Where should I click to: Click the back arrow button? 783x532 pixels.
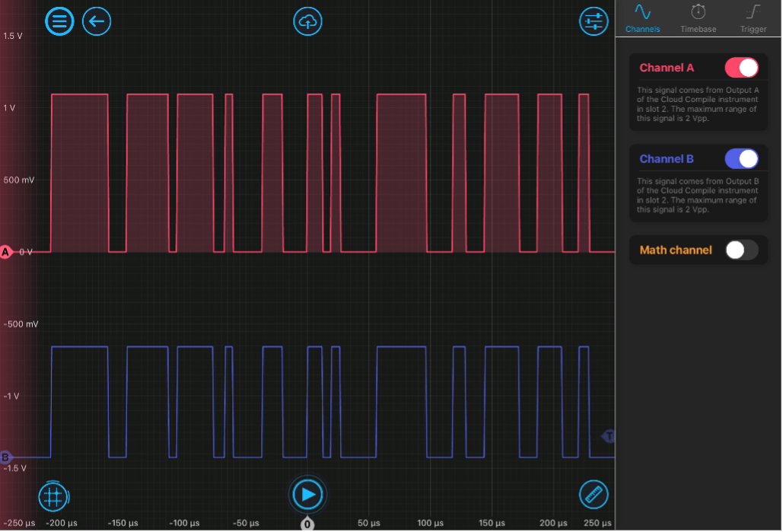coord(96,21)
